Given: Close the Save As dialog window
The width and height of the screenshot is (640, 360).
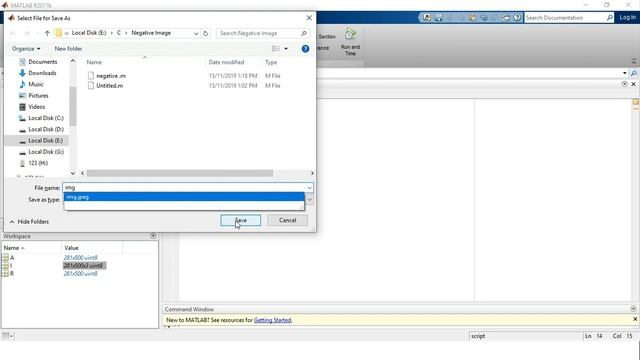Looking at the screenshot, I should pyautogui.click(x=309, y=18).
